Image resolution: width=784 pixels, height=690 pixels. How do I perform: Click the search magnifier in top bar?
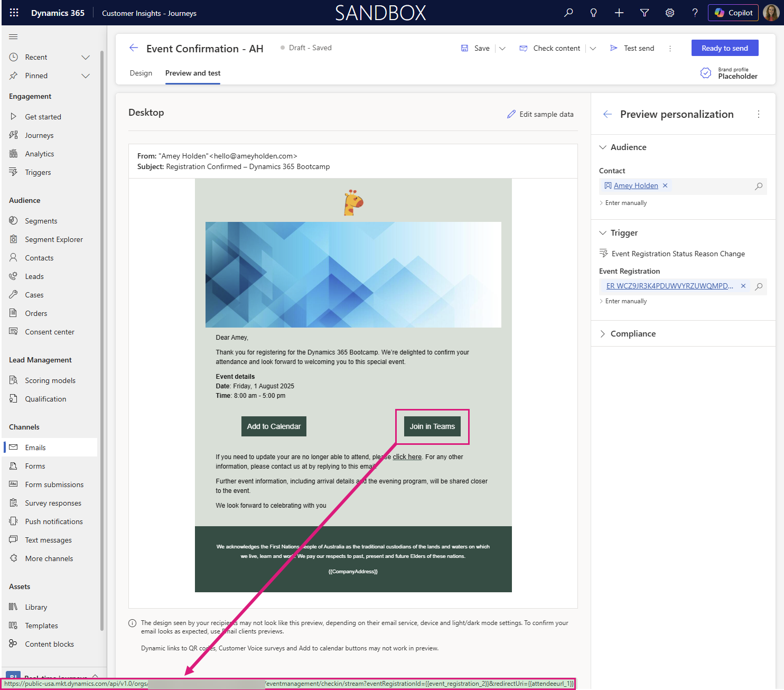(x=568, y=13)
